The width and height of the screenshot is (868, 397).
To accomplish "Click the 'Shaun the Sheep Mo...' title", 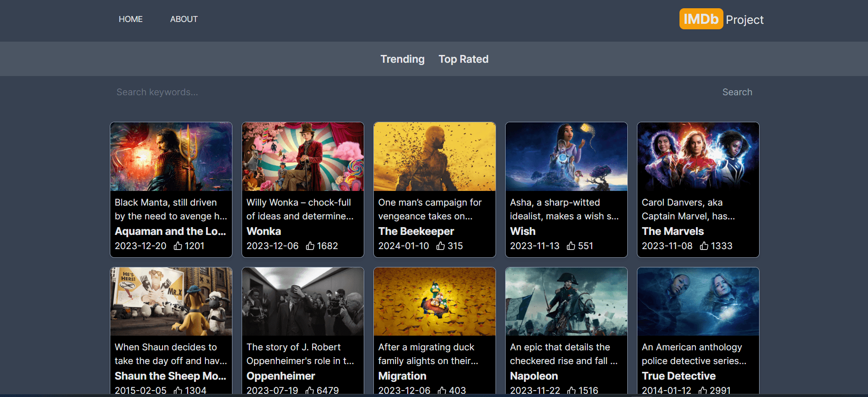I will click(170, 376).
